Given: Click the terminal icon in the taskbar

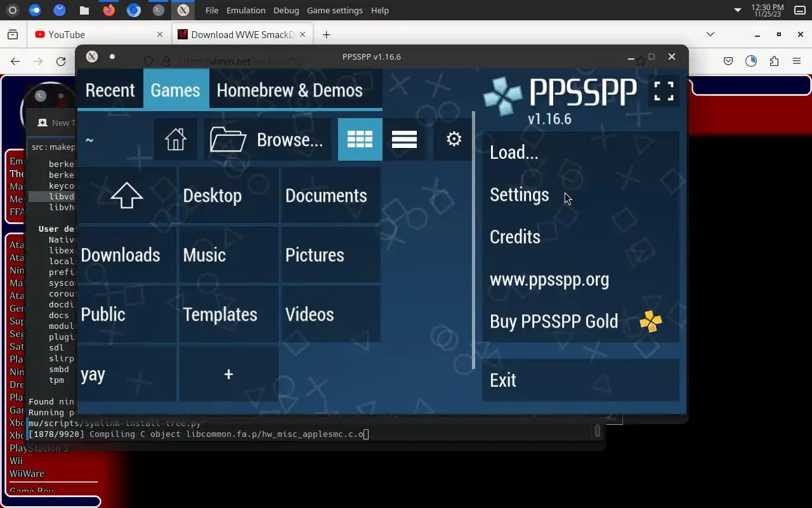Looking at the screenshot, I should tap(159, 10).
